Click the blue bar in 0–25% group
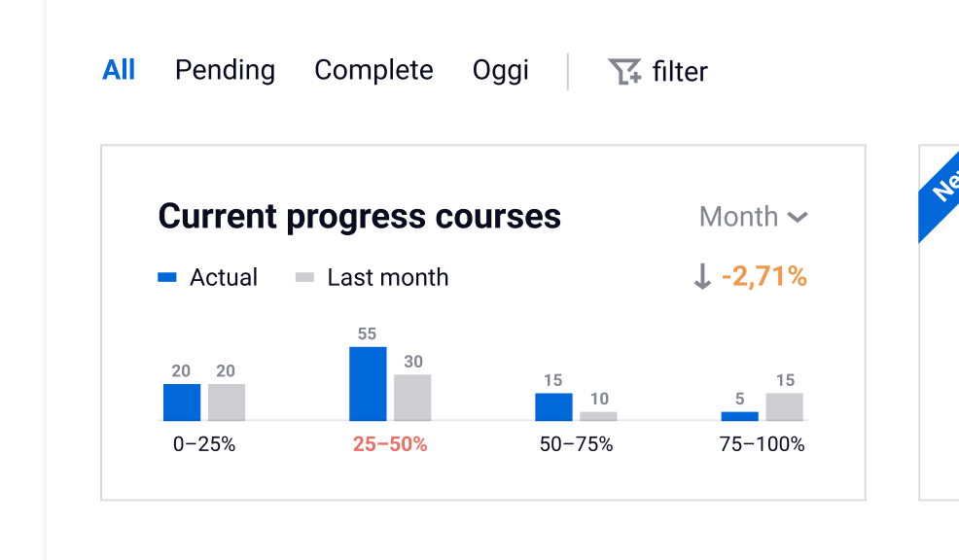This screenshot has height=560, width=959. [x=182, y=402]
